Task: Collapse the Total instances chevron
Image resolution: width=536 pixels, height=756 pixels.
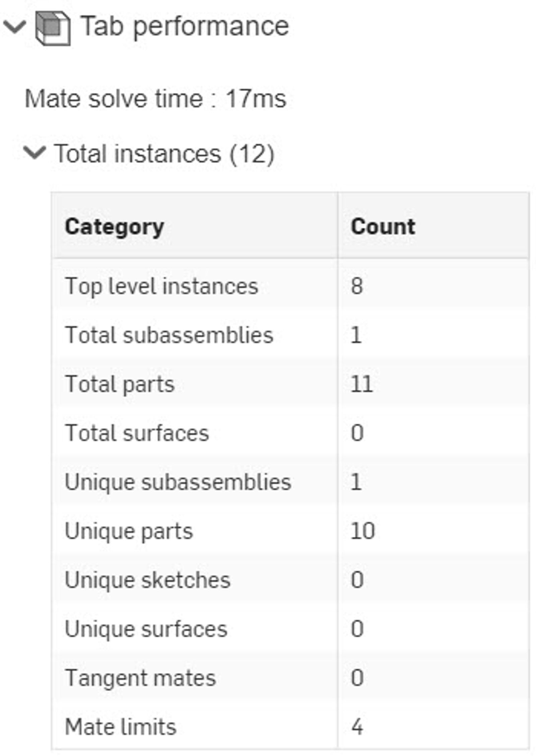Action: pyautogui.click(x=34, y=153)
